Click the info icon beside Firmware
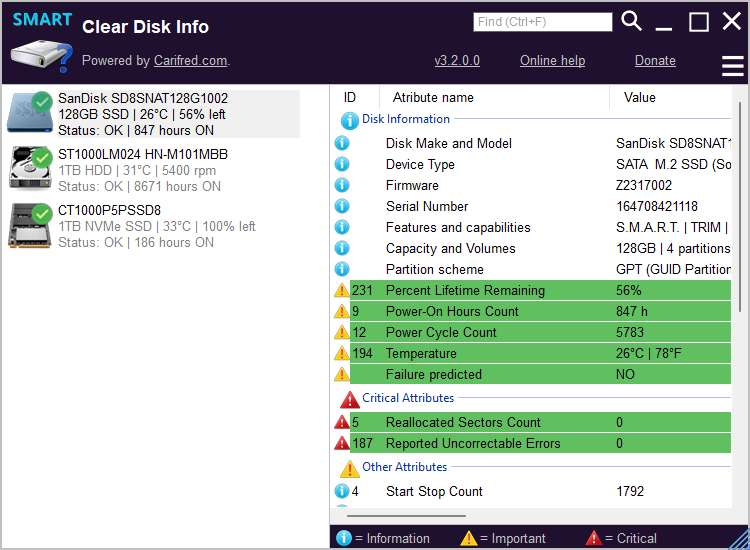This screenshot has width=750, height=550. click(x=342, y=185)
